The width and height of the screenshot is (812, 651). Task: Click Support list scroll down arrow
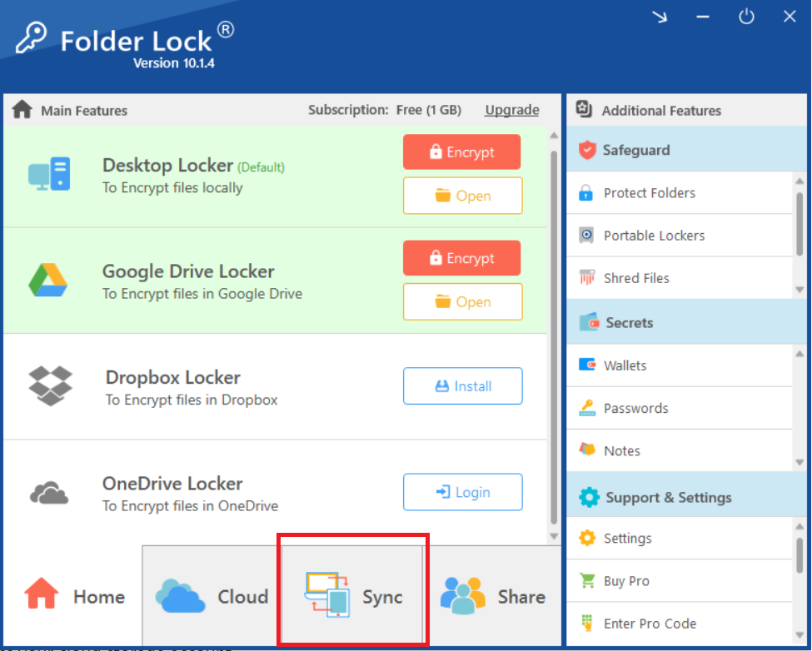click(x=800, y=635)
